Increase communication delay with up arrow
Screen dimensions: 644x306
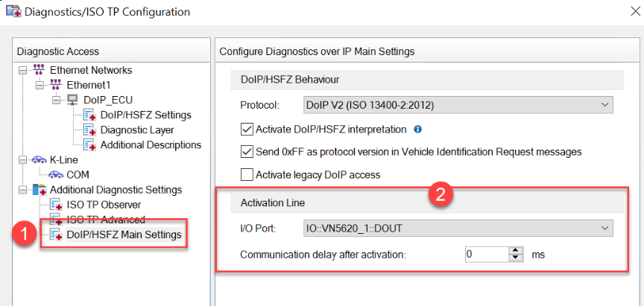(x=514, y=250)
